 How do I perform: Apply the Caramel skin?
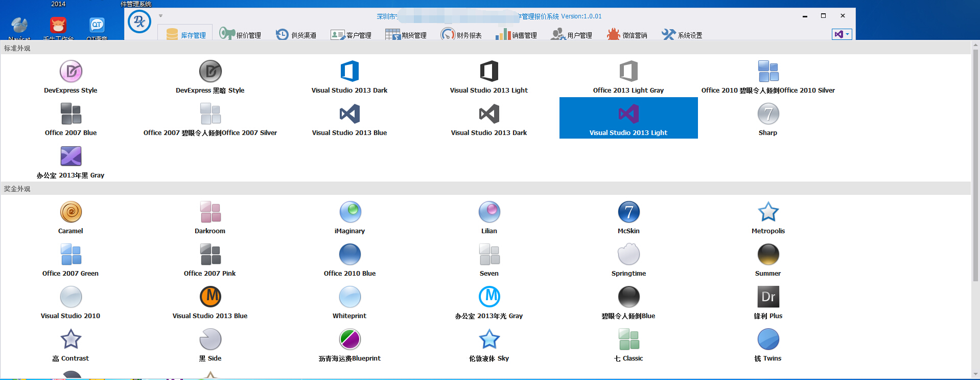coord(71,217)
